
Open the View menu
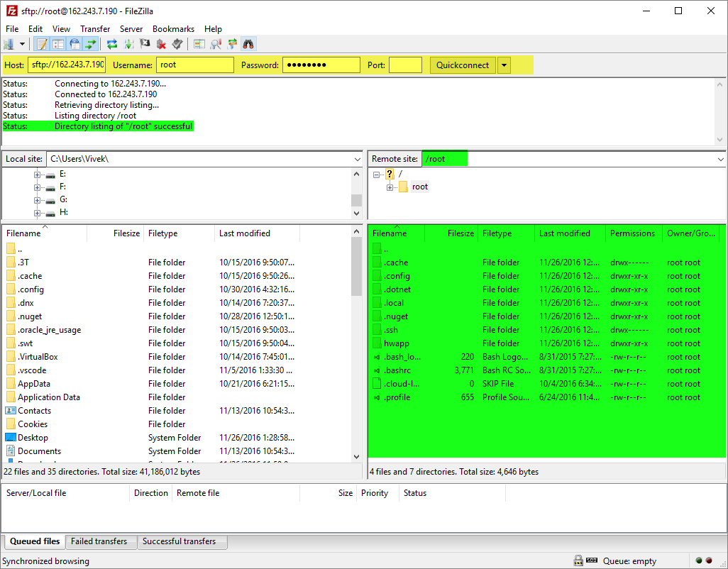pyautogui.click(x=61, y=29)
